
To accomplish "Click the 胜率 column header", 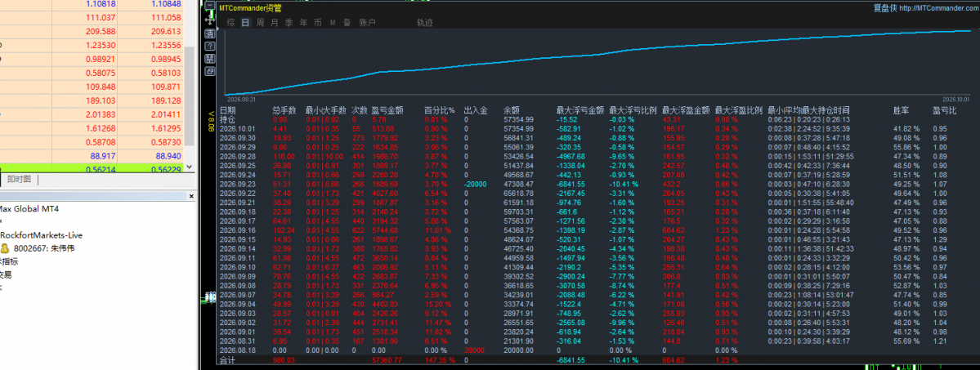I will 902,110.
